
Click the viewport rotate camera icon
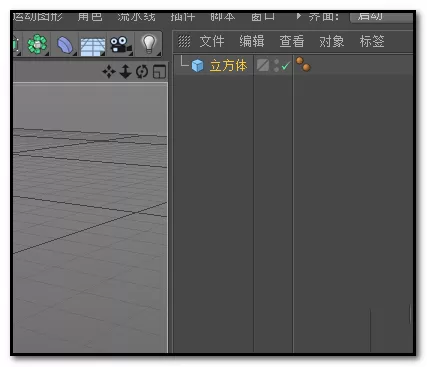point(142,72)
